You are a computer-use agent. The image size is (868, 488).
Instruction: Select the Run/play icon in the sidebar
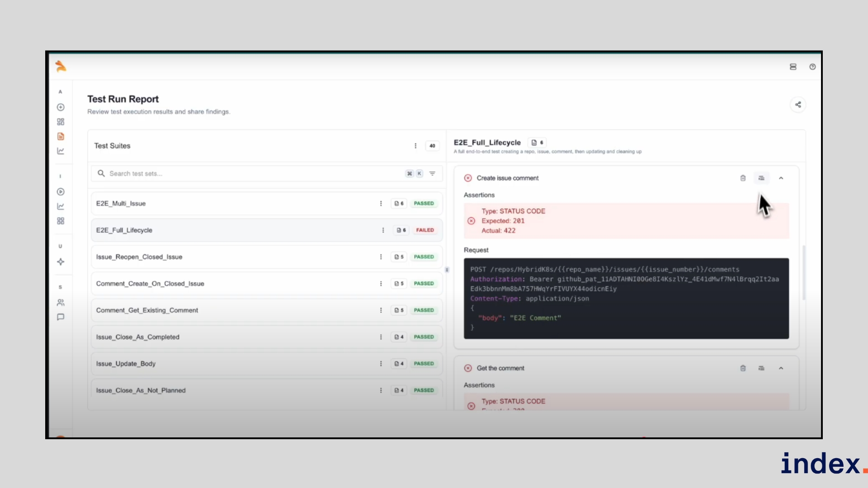pos(61,192)
